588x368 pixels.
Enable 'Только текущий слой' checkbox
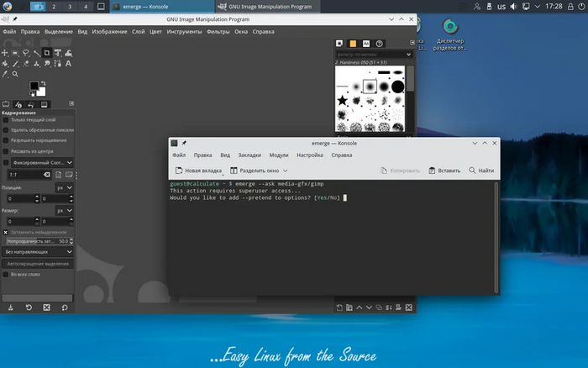6,120
